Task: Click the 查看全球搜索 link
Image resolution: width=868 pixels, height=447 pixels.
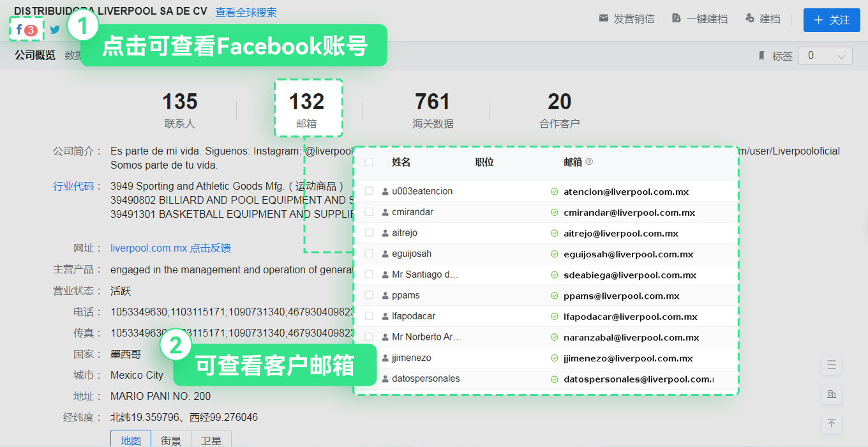Action: [x=246, y=12]
